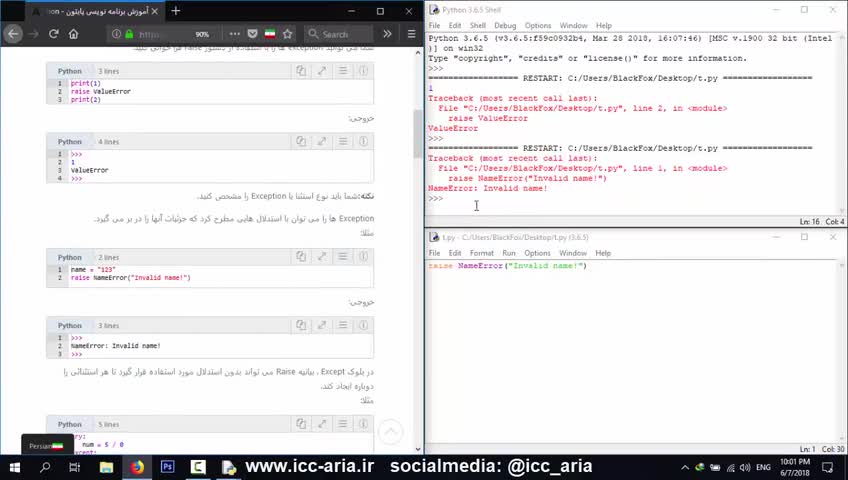
Task: Copy code from the 4 lines block
Action: point(301,142)
